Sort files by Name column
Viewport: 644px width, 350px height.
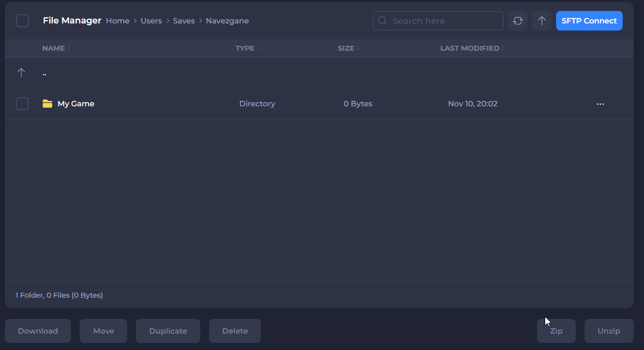[53, 48]
